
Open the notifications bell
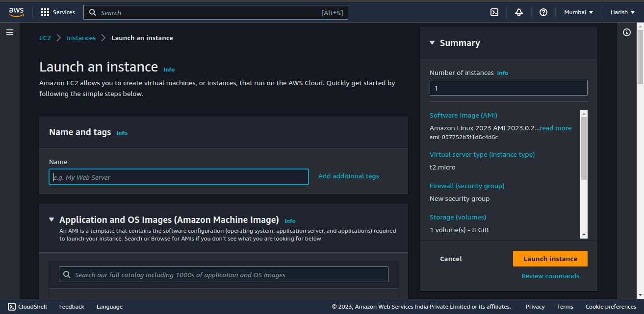pos(519,12)
